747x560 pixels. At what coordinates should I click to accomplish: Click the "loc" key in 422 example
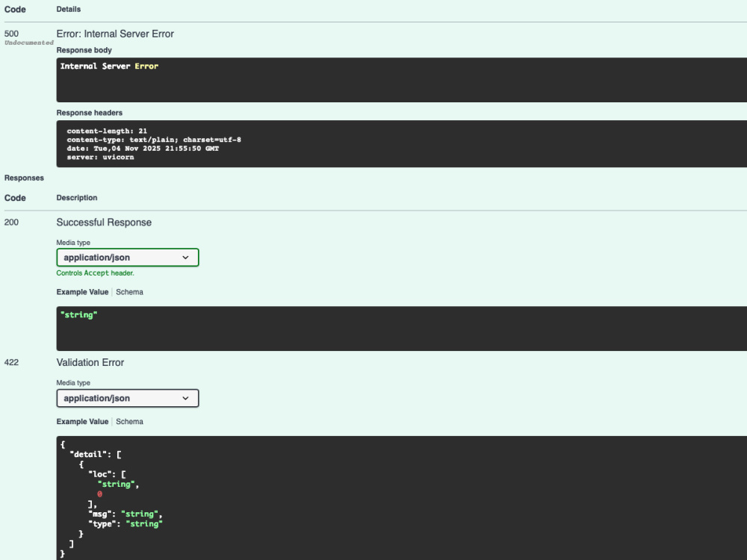tap(99, 474)
